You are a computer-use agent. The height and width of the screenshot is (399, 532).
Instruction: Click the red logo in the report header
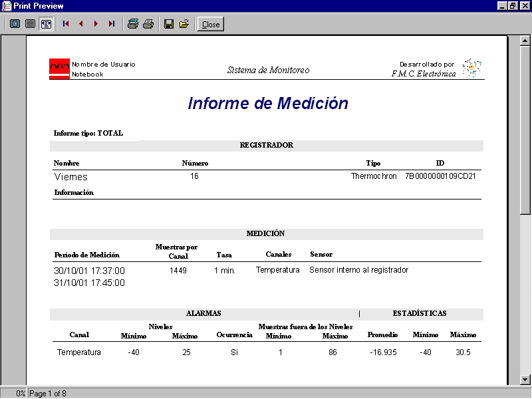click(x=59, y=69)
